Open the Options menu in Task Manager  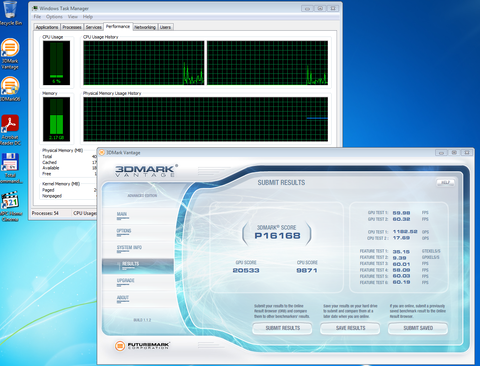pos(54,17)
